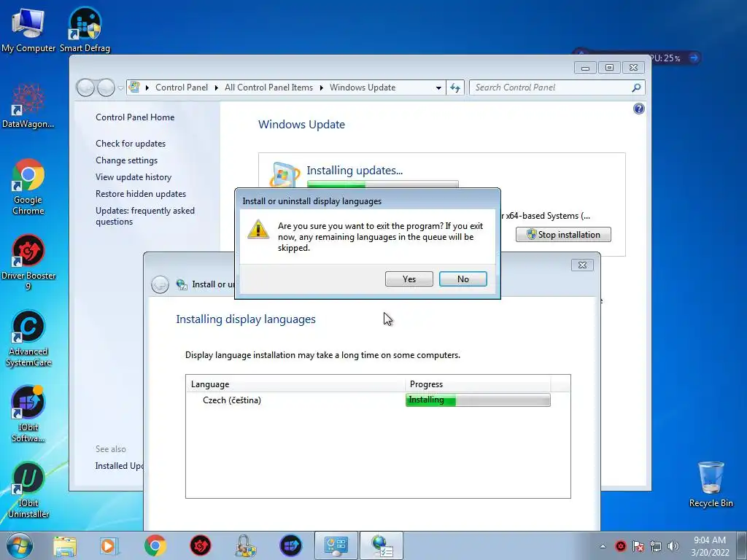
Task: Open Recycle Bin on desktop
Action: coord(711,484)
